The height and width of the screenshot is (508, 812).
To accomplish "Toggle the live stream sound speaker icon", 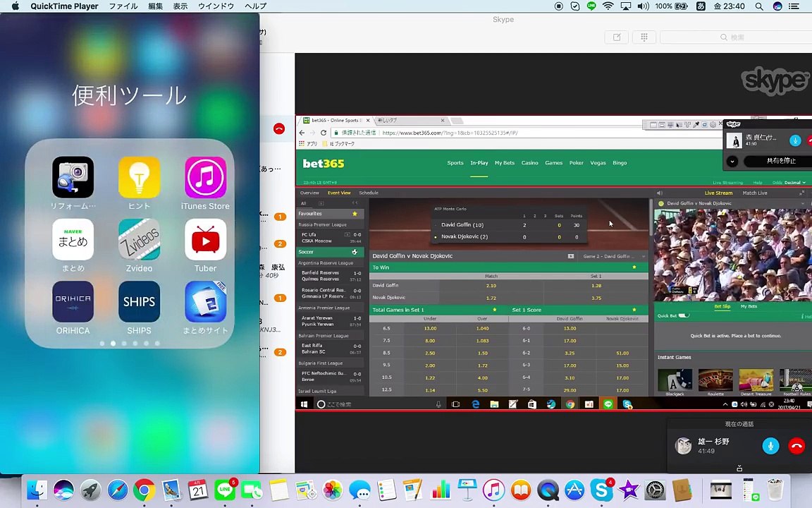I will pyautogui.click(x=660, y=193).
